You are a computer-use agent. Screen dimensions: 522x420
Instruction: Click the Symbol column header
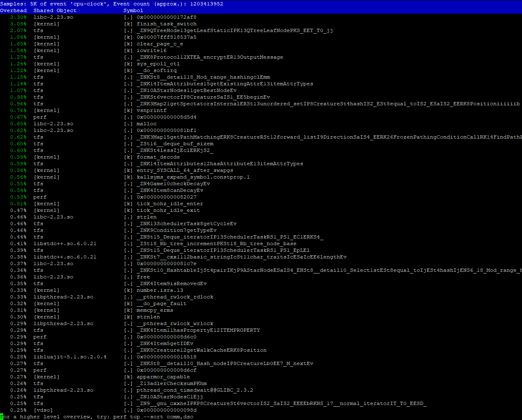tap(133, 10)
